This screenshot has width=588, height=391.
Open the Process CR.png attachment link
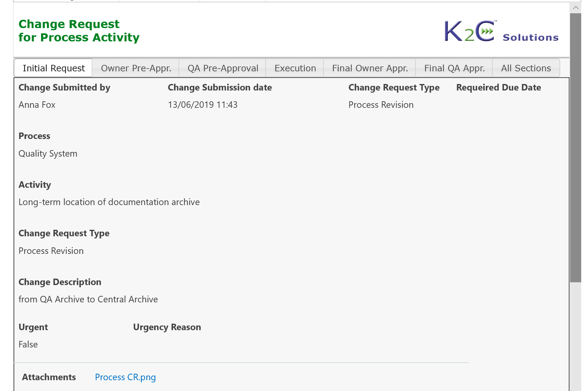pyautogui.click(x=125, y=377)
